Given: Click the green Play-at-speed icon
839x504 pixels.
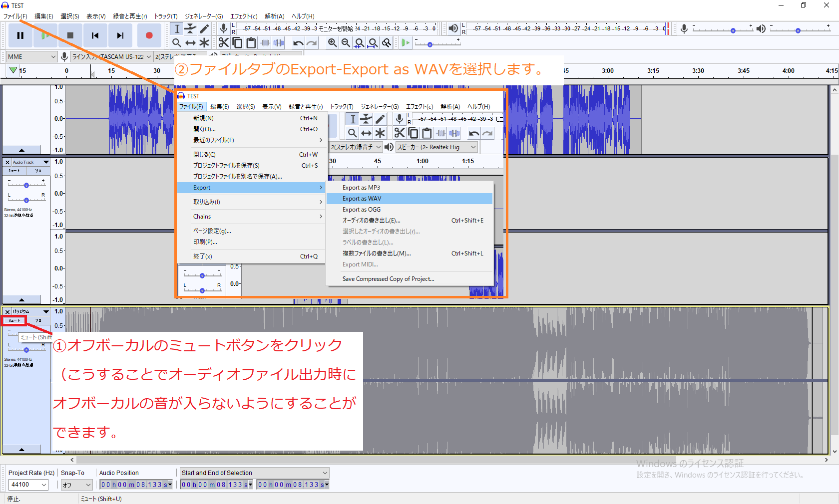Looking at the screenshot, I should 405,43.
